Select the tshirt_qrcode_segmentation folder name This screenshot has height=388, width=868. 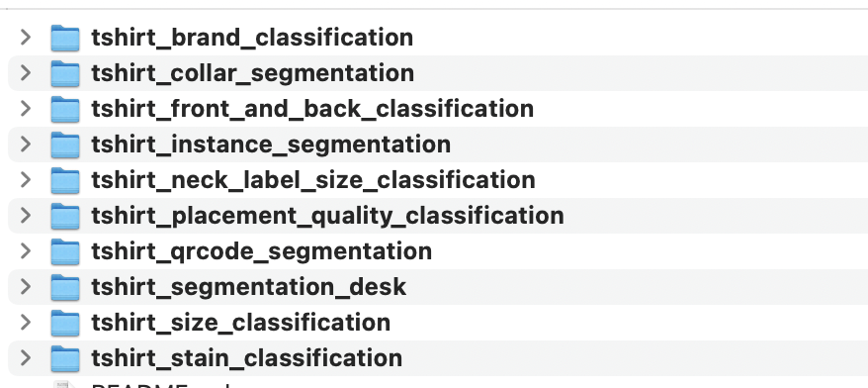(x=261, y=251)
